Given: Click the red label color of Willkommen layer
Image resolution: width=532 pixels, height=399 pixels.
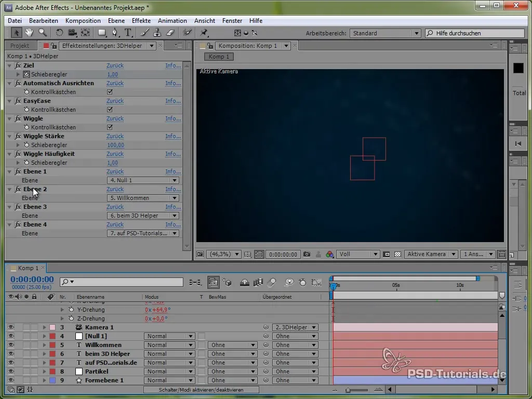Looking at the screenshot, I should pos(52,345).
